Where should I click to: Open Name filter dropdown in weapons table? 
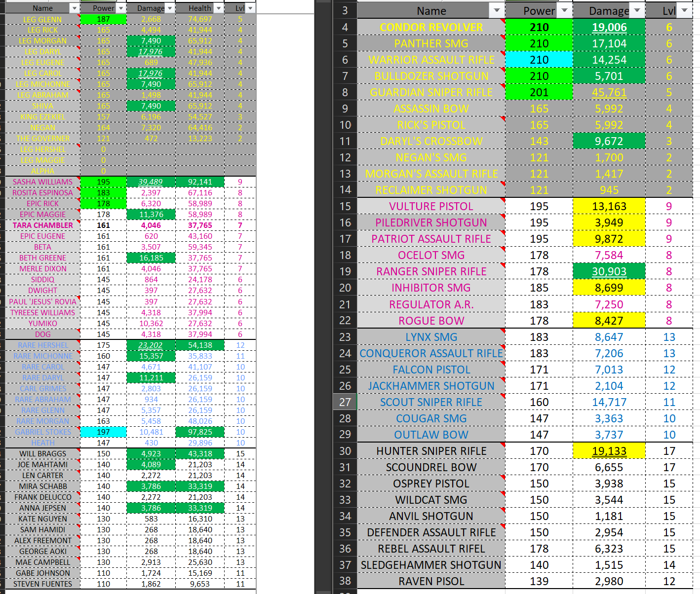(497, 10)
